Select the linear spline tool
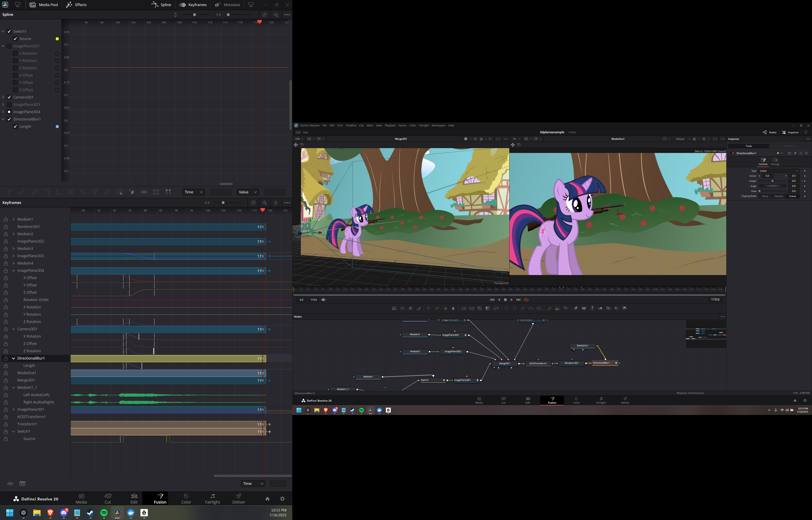The width and height of the screenshot is (812, 520). coord(22,192)
